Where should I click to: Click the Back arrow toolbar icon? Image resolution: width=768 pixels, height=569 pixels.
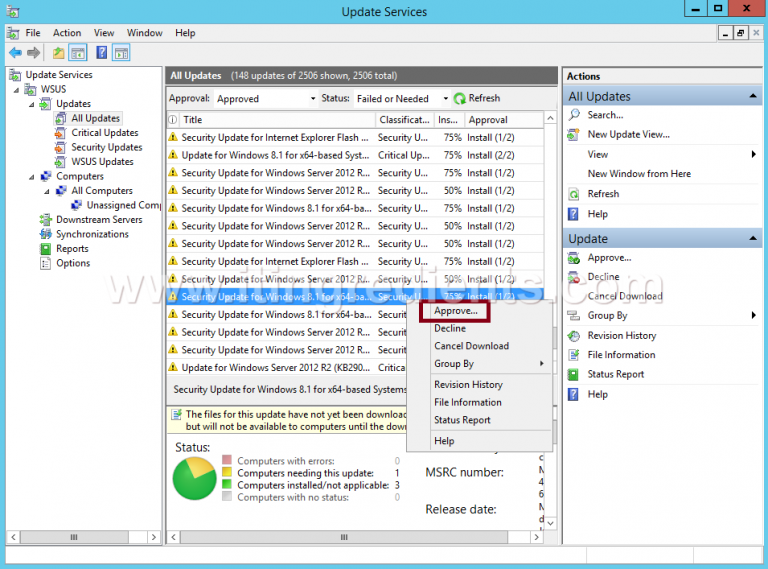(x=15, y=52)
